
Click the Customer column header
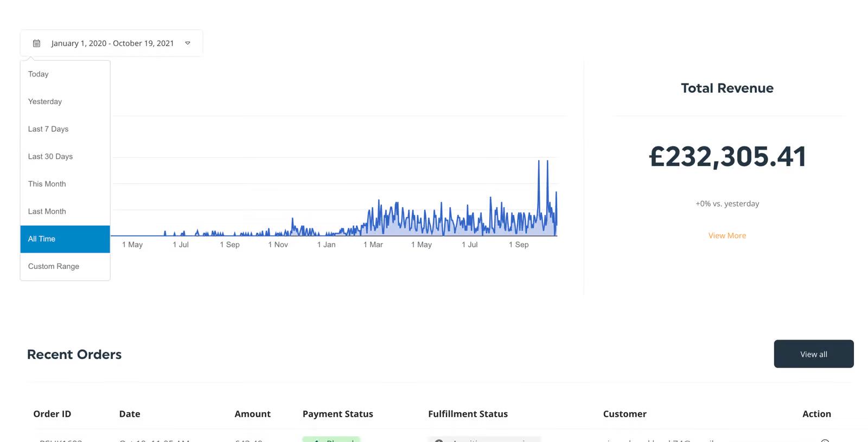[x=624, y=414]
